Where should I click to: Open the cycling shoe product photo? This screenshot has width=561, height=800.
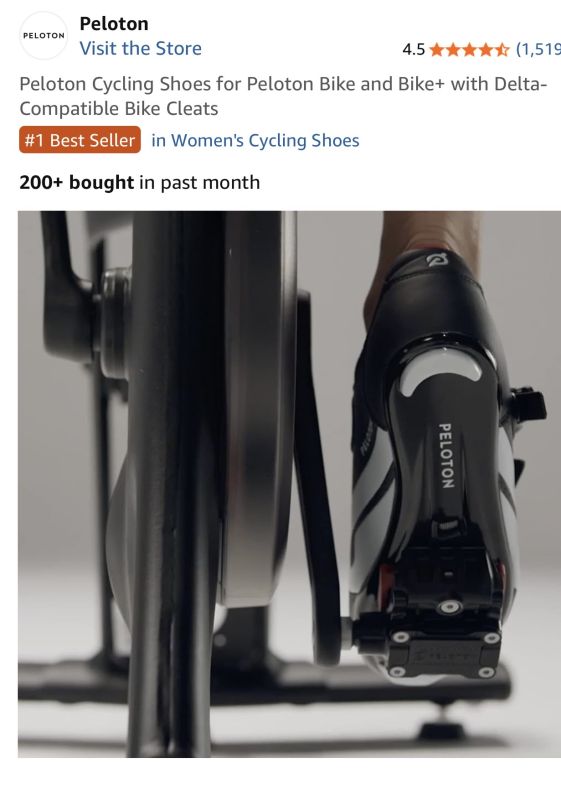(x=289, y=484)
